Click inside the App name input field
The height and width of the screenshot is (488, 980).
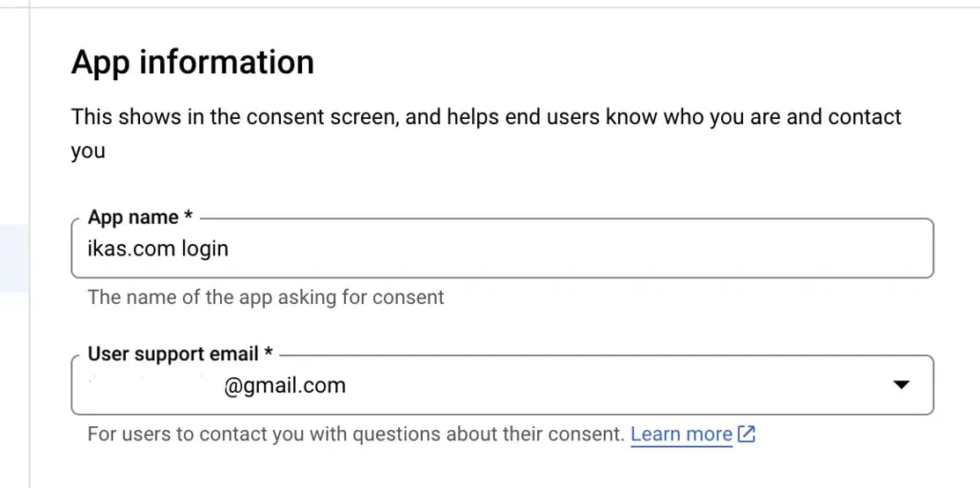tap(503, 248)
